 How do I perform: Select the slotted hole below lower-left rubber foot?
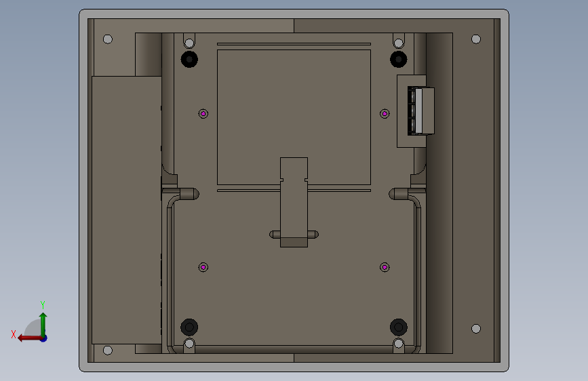pyautogui.click(x=189, y=345)
